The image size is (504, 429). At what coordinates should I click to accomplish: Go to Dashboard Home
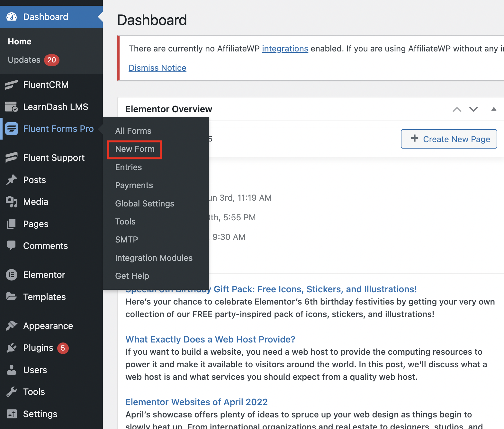[x=20, y=41]
